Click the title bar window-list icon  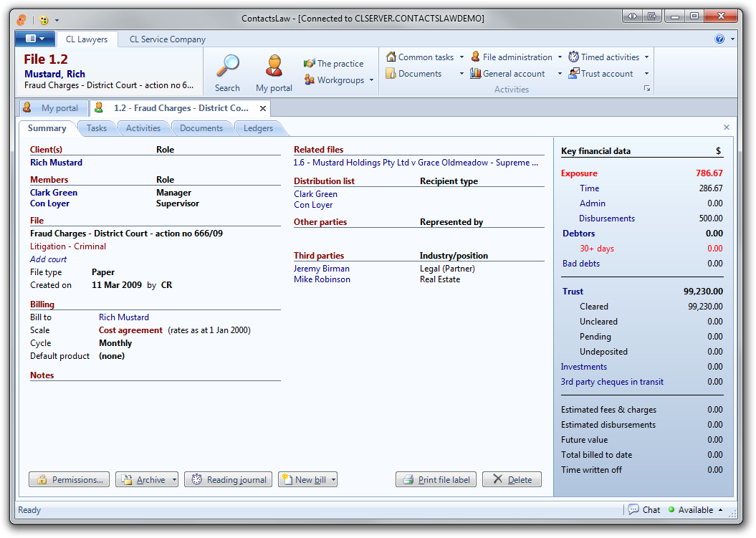click(652, 16)
